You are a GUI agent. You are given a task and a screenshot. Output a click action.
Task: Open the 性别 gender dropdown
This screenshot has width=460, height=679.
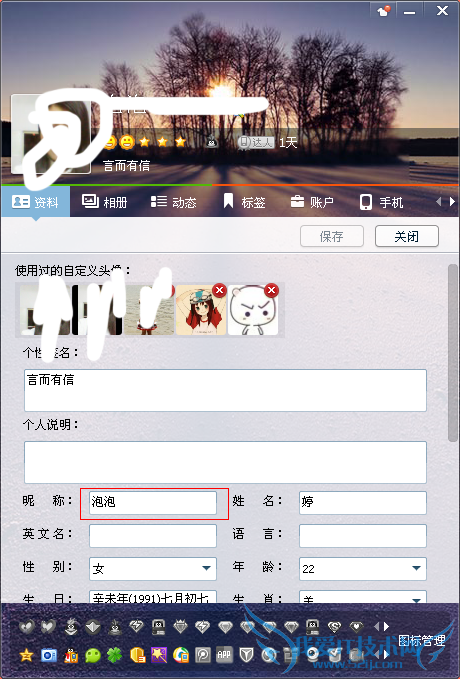point(153,569)
